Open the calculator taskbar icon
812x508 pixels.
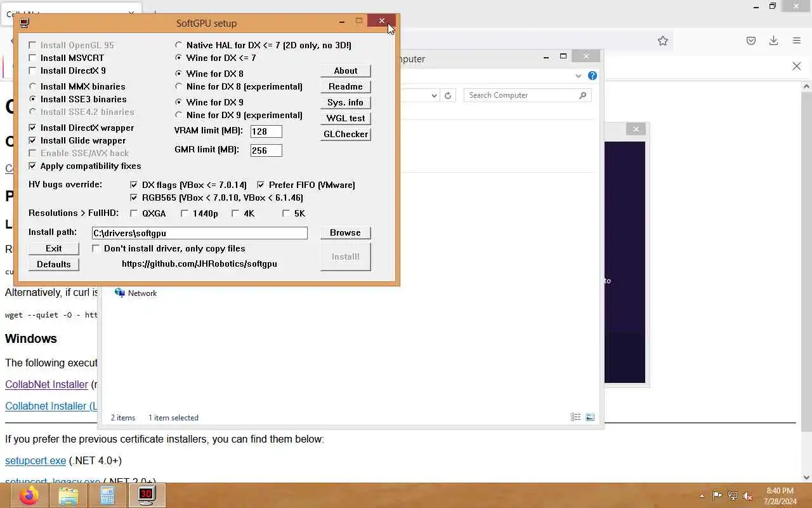tap(107, 495)
